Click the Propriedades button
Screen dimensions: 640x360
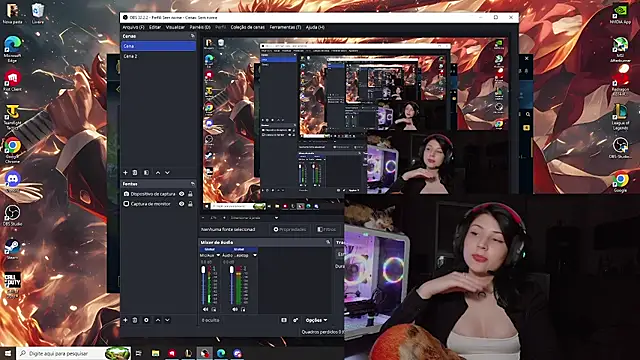[x=289, y=229]
